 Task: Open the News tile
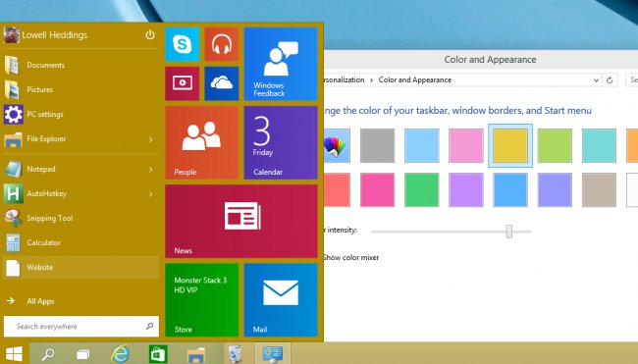click(x=241, y=222)
